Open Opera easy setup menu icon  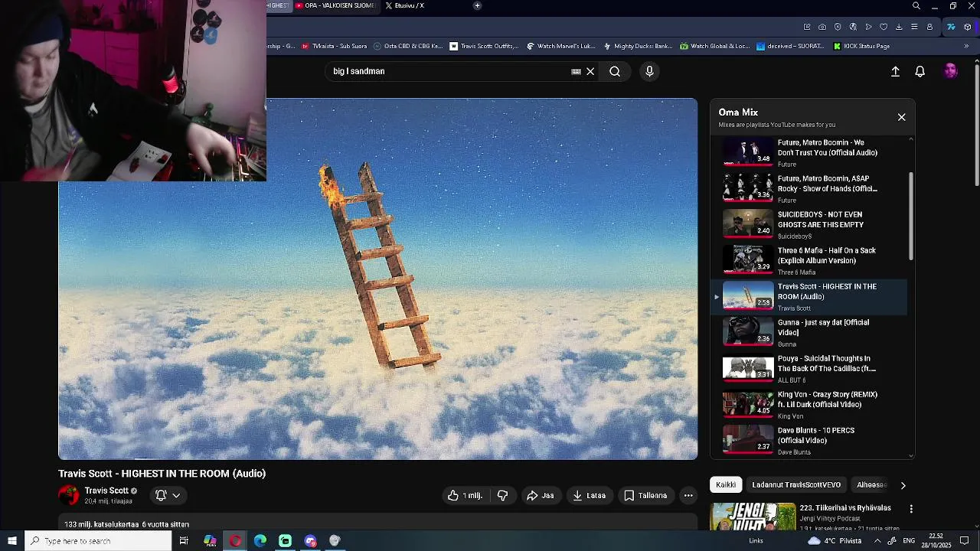click(914, 27)
